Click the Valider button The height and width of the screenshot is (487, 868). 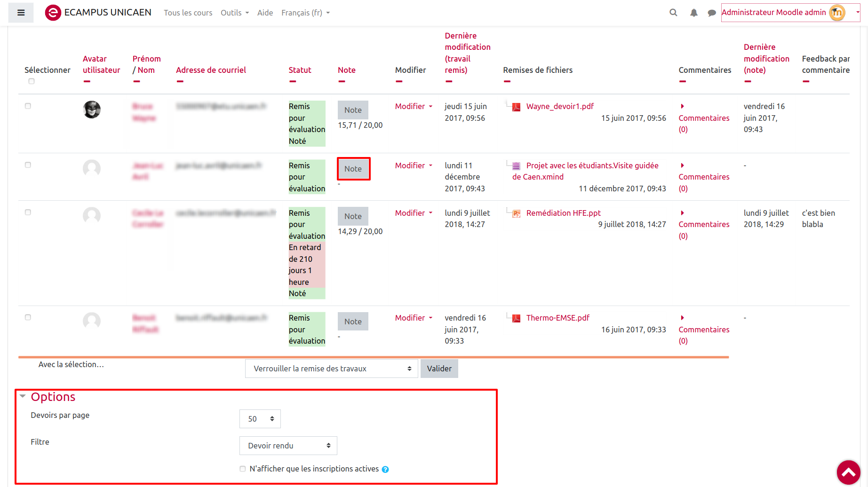coord(439,369)
